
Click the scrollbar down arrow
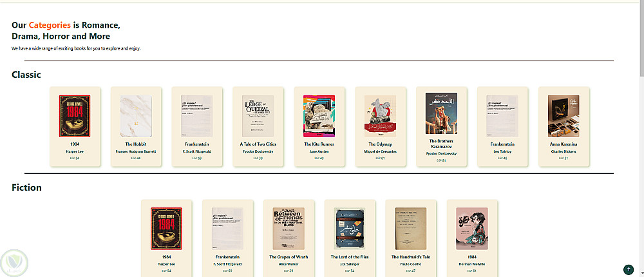(x=641, y=273)
